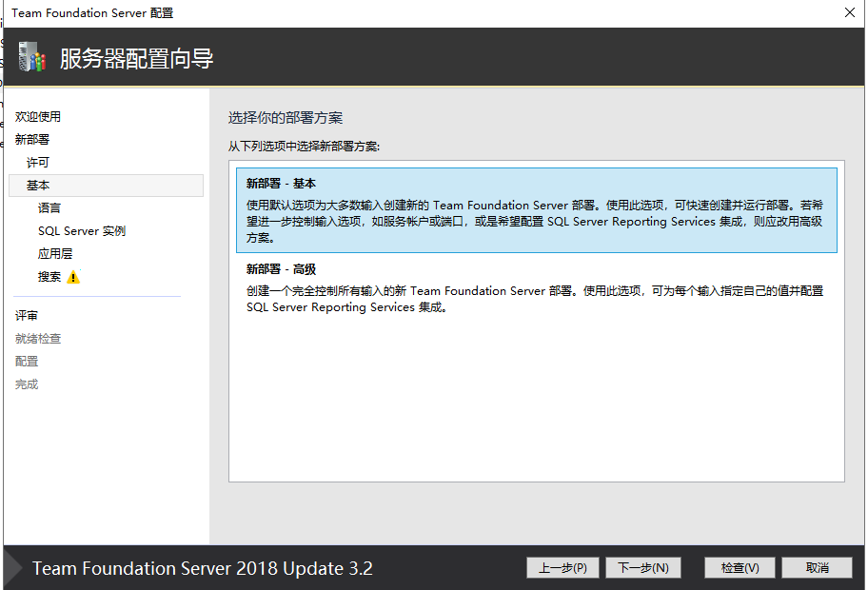Viewport: 868px width, 590px height.
Task: Click the 检查(V) button
Action: tap(740, 568)
